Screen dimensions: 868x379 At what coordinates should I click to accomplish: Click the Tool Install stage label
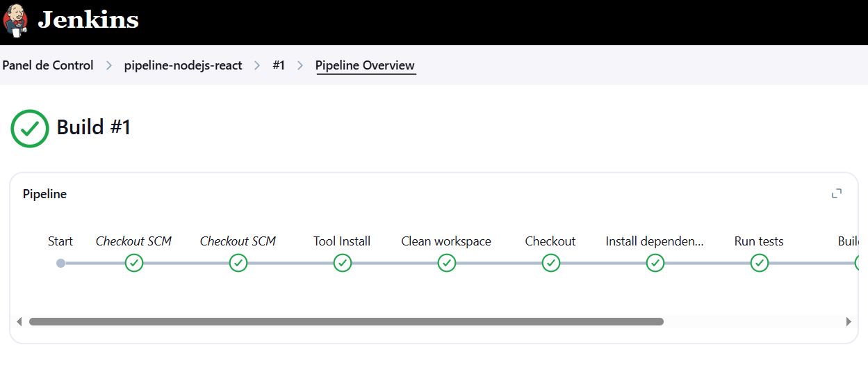(342, 241)
